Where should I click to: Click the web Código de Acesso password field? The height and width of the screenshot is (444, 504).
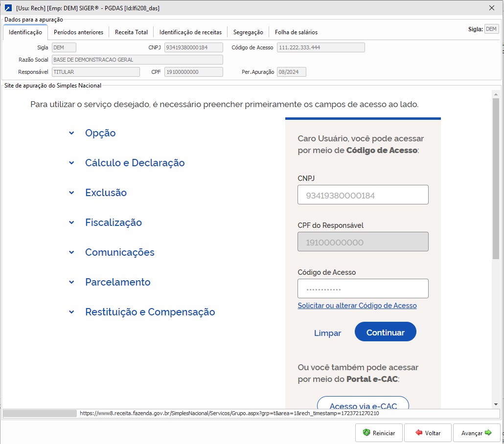tap(363, 289)
